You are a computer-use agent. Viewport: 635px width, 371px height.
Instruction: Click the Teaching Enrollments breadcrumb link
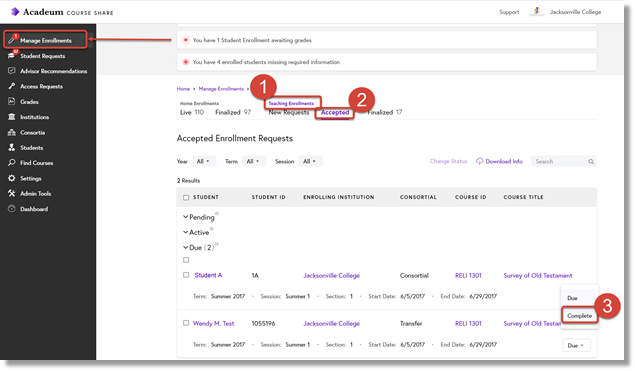point(291,103)
